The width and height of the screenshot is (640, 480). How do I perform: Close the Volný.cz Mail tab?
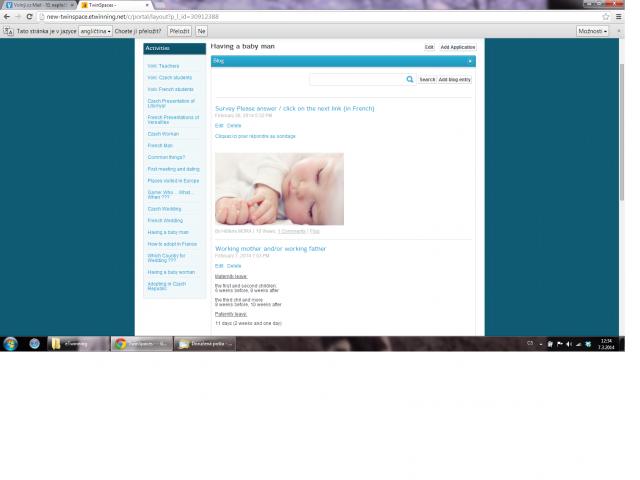(72, 5)
